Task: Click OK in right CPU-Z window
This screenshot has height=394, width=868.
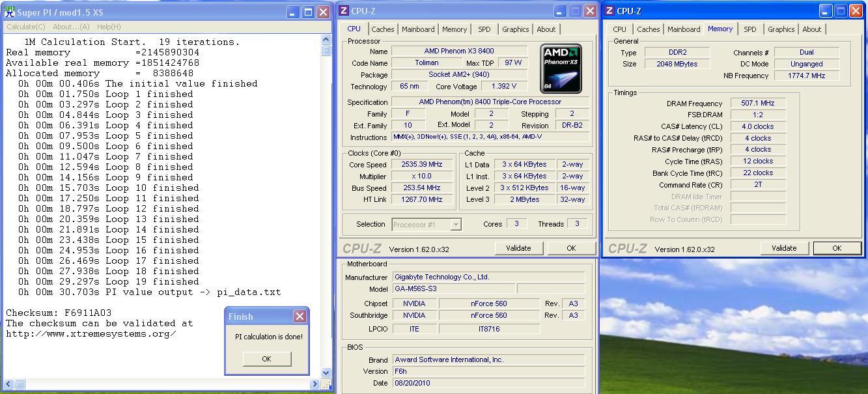Action: [837, 248]
